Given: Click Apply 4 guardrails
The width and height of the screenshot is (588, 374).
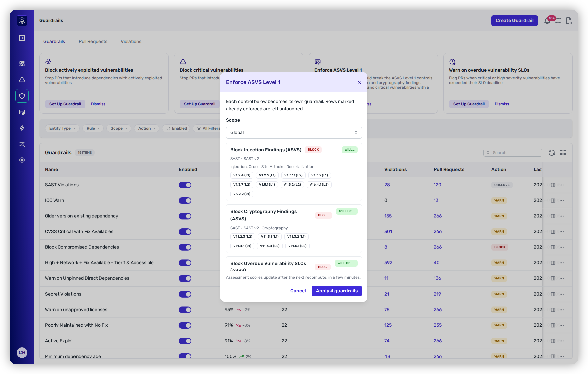Looking at the screenshot, I should pyautogui.click(x=337, y=291).
